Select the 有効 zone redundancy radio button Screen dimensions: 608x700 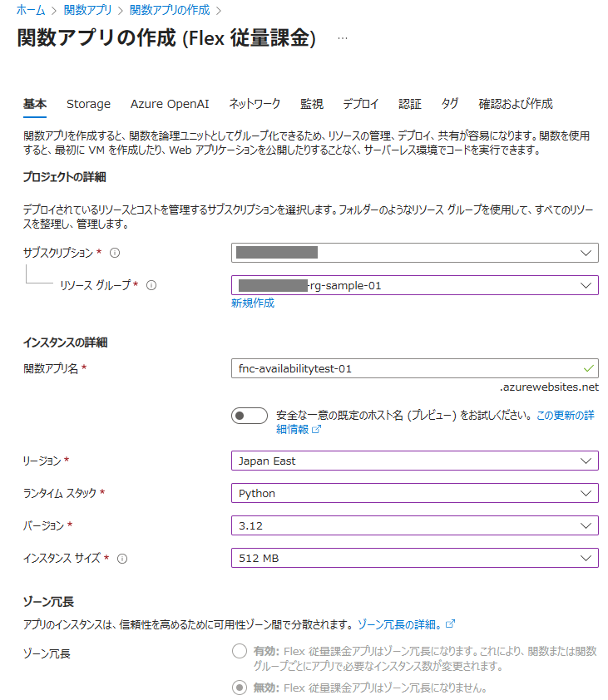click(240, 651)
